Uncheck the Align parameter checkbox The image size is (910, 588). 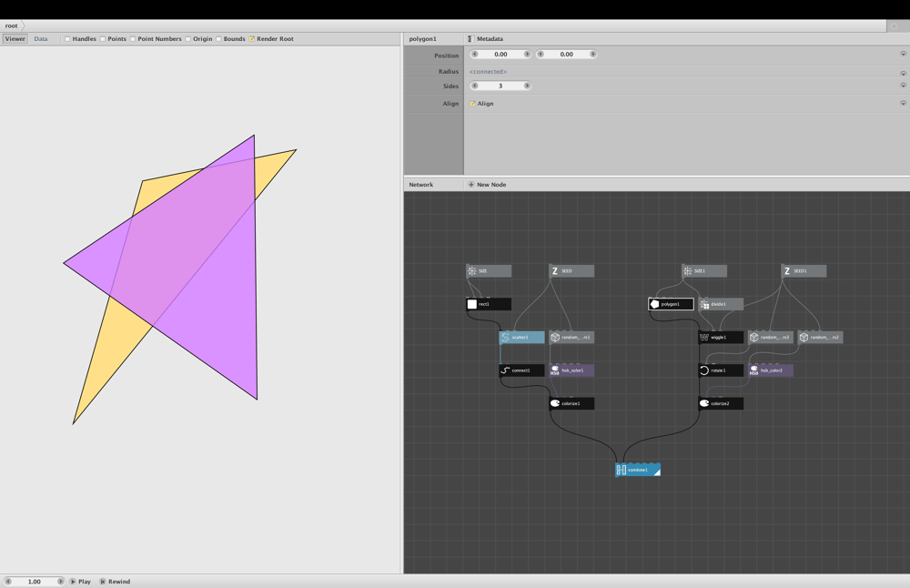pos(472,104)
